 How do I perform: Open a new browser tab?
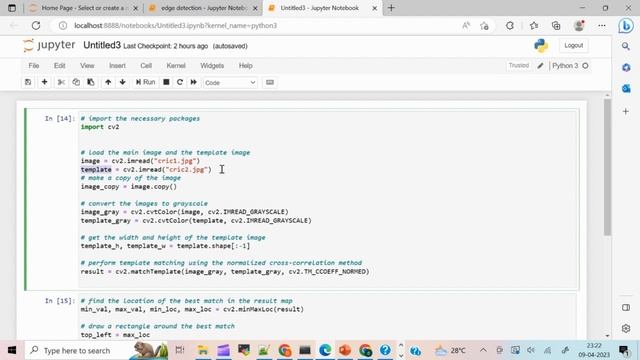(391, 8)
